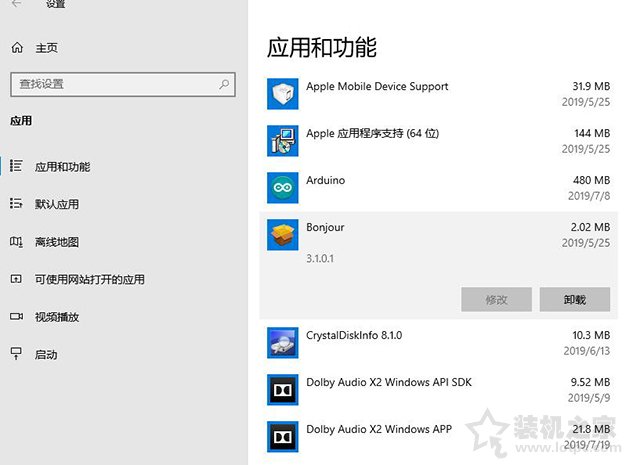Image resolution: width=640 pixels, height=465 pixels.
Task: Click the 卸载 uninstall button for Bonjour
Action: [575, 300]
